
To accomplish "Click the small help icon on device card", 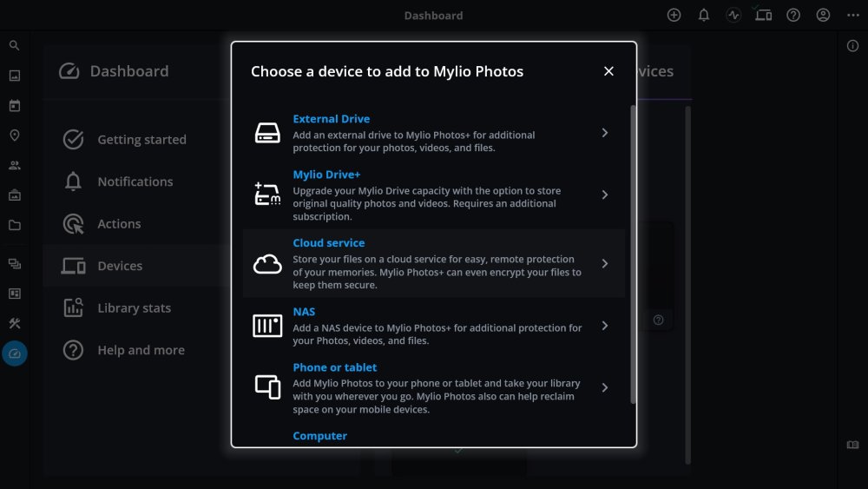I will [658, 320].
